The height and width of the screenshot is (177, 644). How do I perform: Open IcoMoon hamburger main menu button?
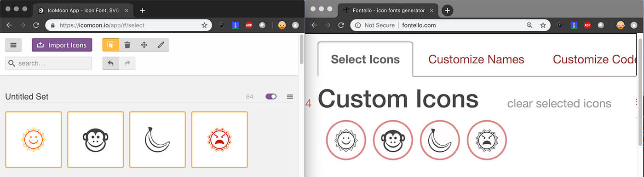point(13,45)
